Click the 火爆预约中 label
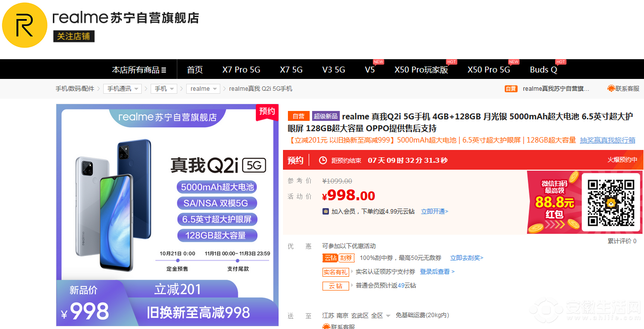The height and width of the screenshot is (329, 644). pos(622,160)
